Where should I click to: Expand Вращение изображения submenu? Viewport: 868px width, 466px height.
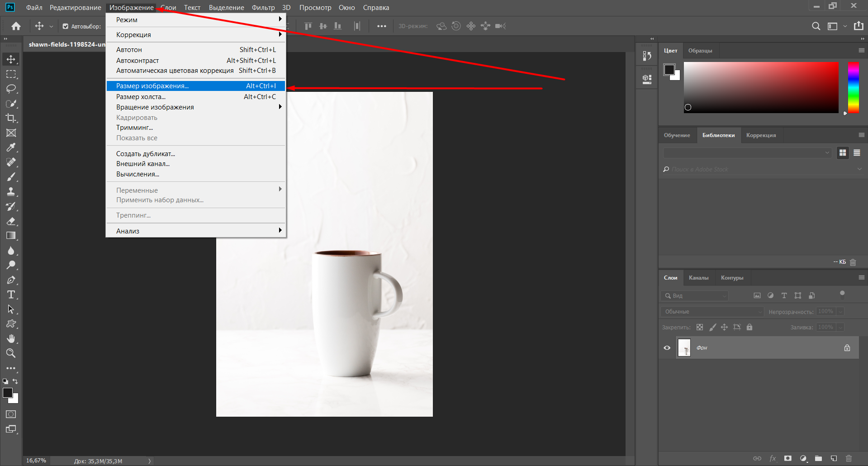click(x=196, y=107)
